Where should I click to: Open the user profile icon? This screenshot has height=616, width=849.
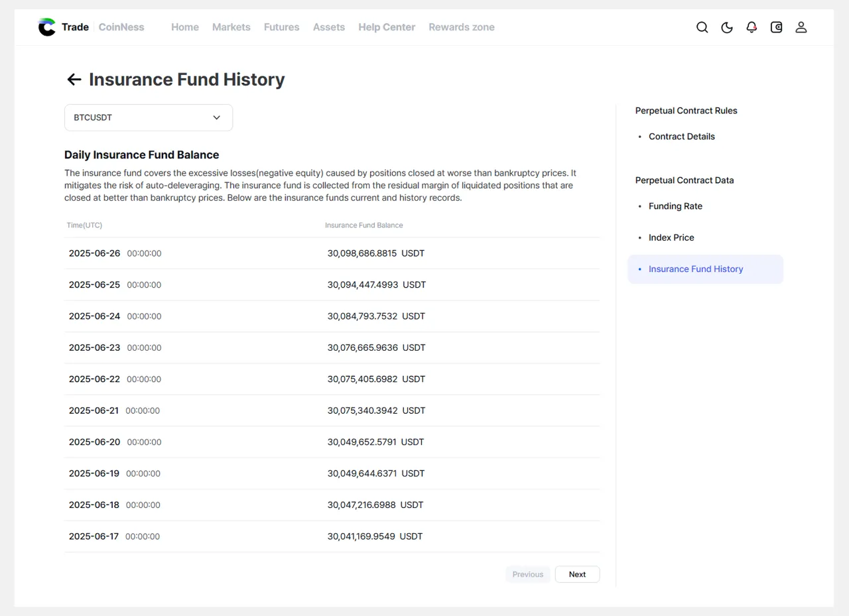pyautogui.click(x=801, y=27)
